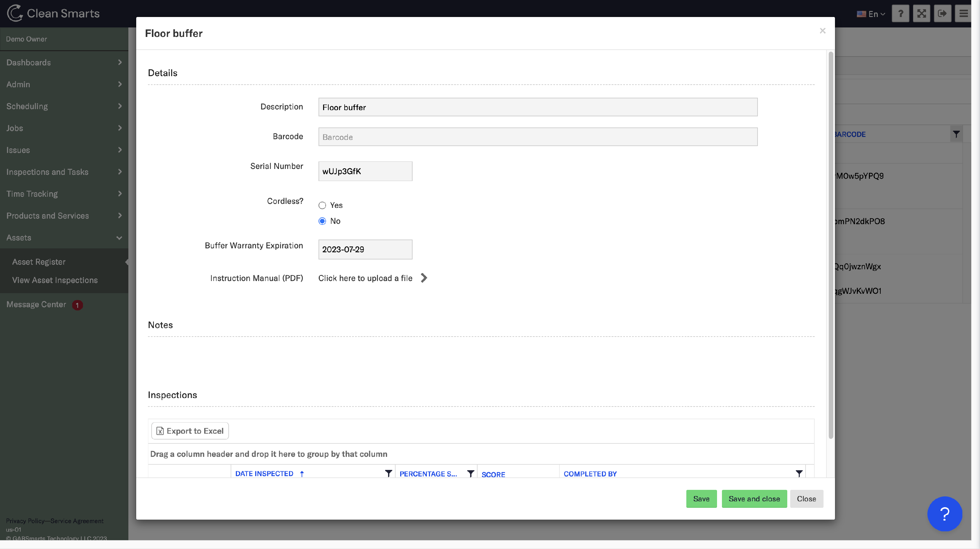Screen dimensions: 980x549
Task: Click the dialog's vertical scrollbar
Action: [830, 243]
